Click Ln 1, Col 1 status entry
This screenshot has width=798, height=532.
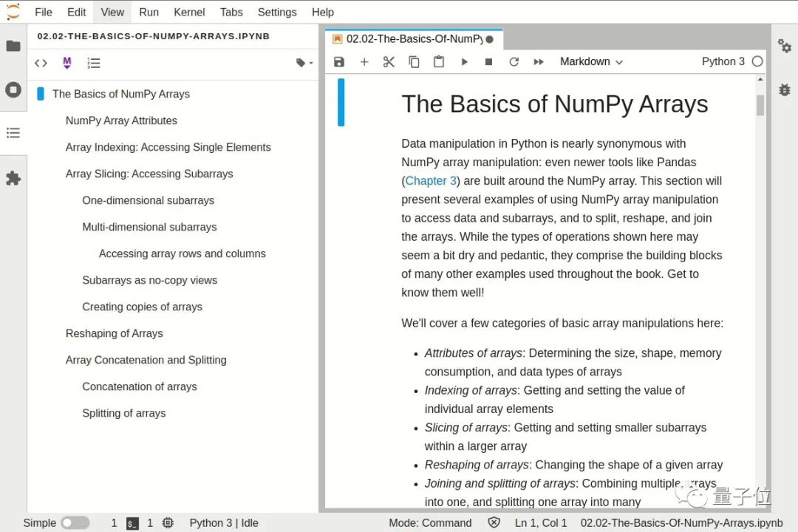pos(540,523)
